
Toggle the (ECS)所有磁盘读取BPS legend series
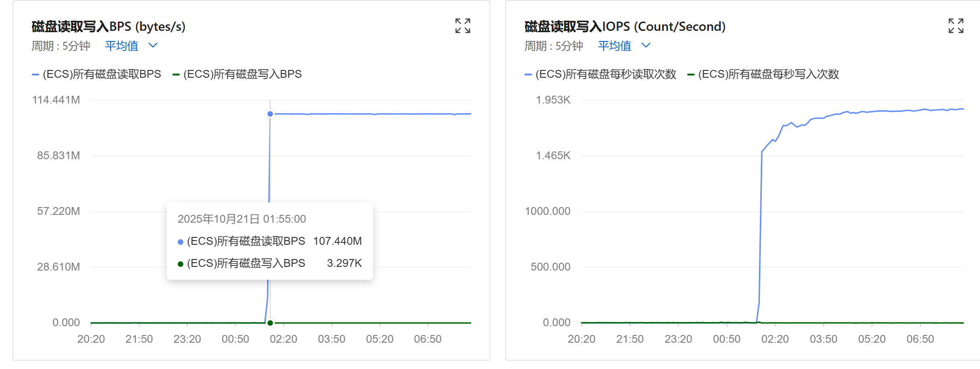tap(101, 74)
